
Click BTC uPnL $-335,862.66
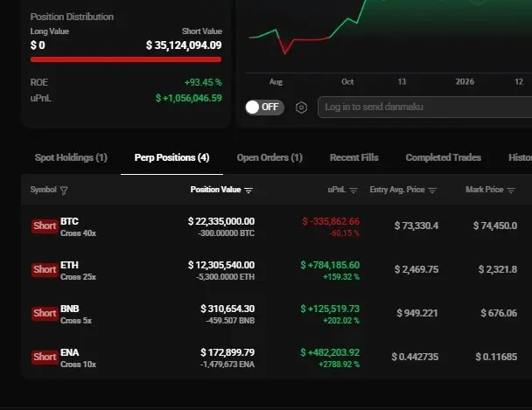331,221
